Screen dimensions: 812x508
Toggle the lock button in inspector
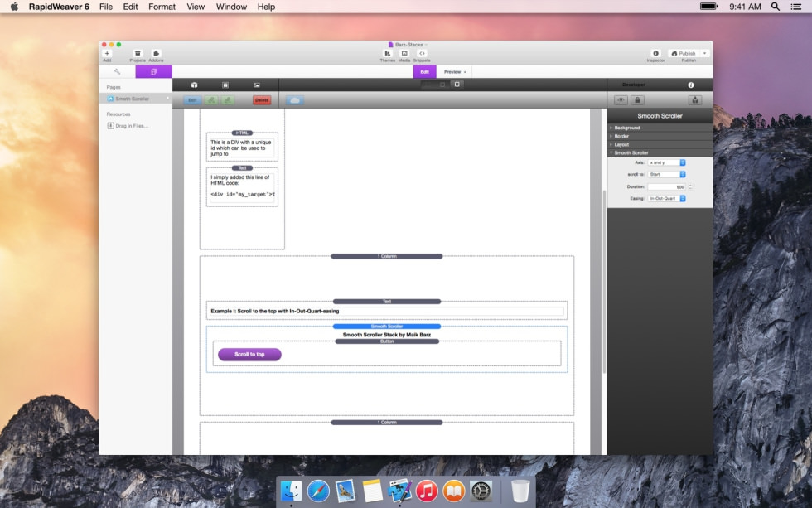click(637, 100)
